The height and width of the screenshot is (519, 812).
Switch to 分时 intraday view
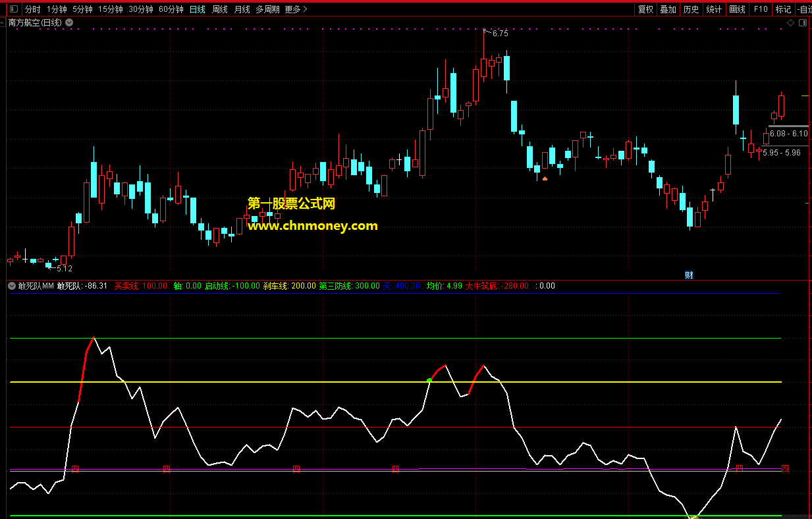point(32,9)
